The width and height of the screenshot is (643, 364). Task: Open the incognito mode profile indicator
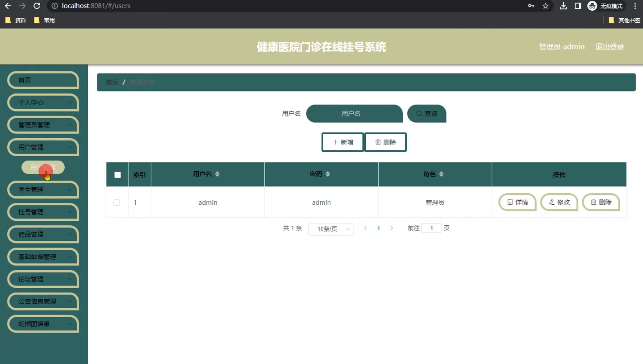click(x=605, y=6)
